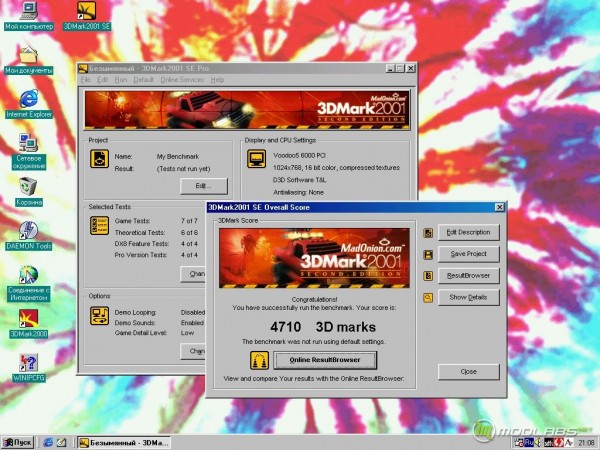600x450 pixels.
Task: Click the Ru keyboard language tray indicator
Action: pos(528,443)
